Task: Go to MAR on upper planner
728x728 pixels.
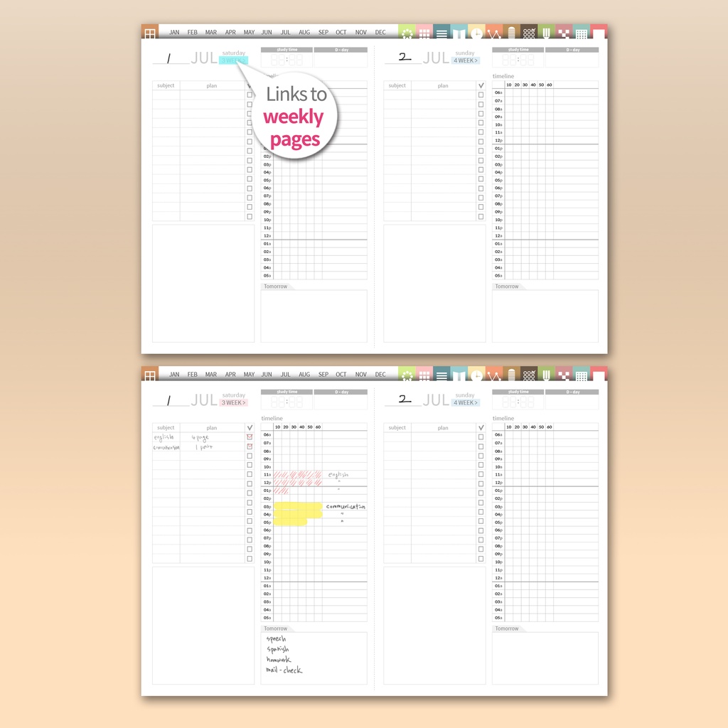Action: pos(211,33)
